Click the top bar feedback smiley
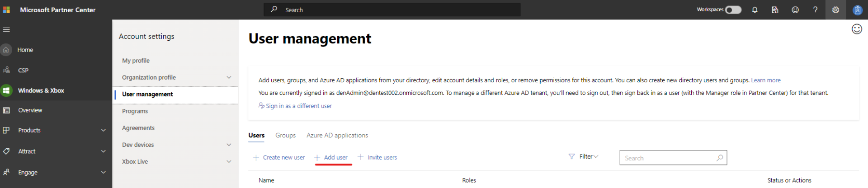Viewport: 868px width, 188px height. pos(795,9)
